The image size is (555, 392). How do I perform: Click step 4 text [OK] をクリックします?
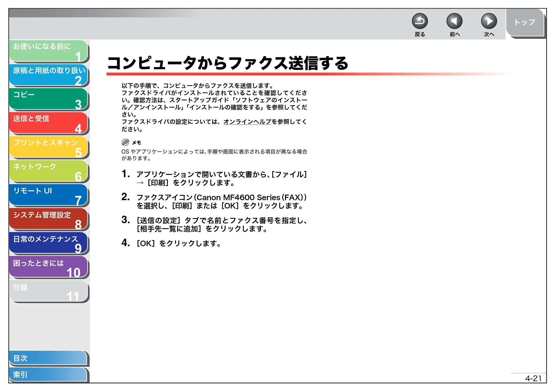coord(179,243)
